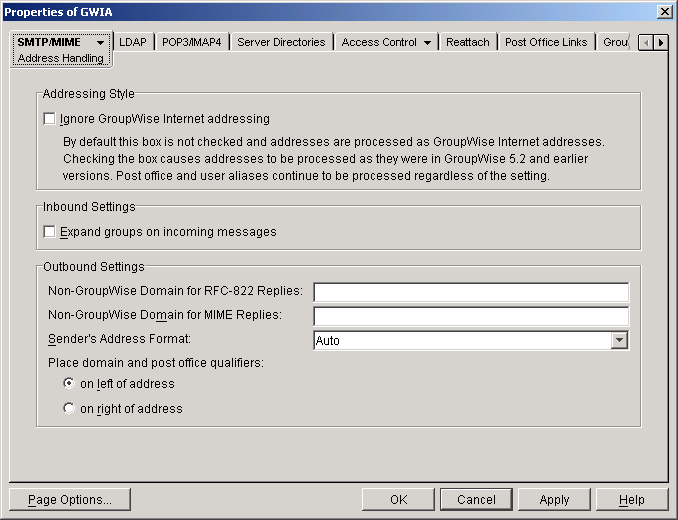Viewport: 678px width, 520px height.
Task: Go to the Server Directories tab
Action: [x=281, y=42]
